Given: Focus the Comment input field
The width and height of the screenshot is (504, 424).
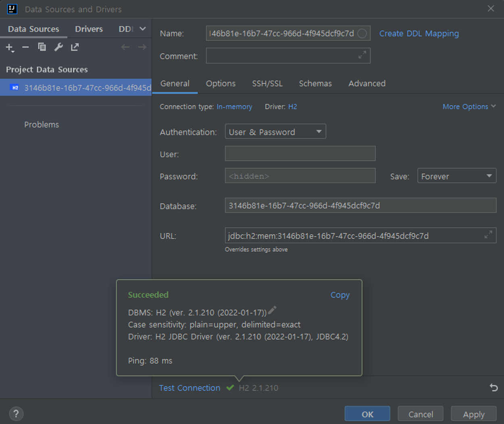Looking at the screenshot, I should click(288, 55).
